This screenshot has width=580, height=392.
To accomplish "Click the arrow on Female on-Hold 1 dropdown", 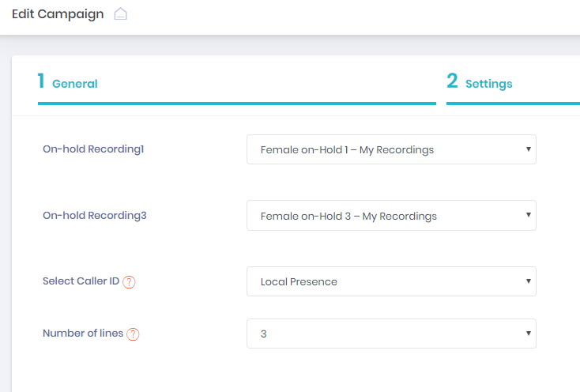I will (x=528, y=149).
